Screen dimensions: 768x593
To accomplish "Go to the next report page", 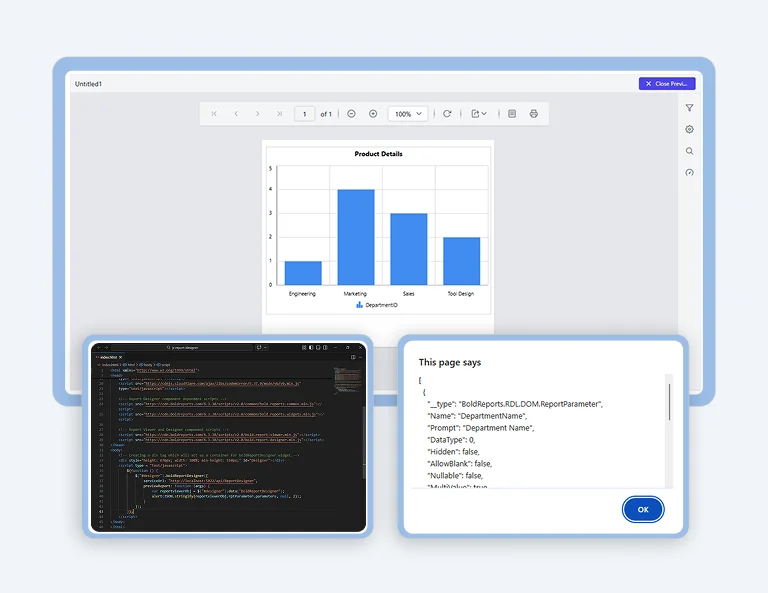I will click(x=258, y=114).
